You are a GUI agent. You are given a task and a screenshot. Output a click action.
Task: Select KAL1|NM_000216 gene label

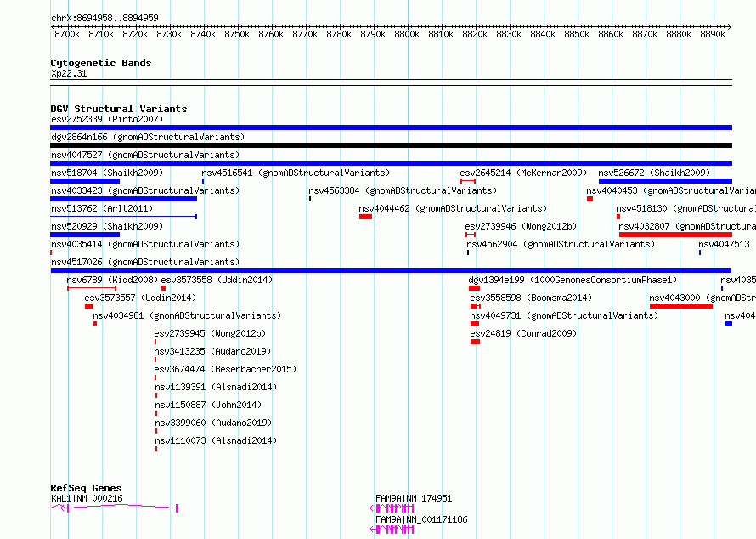87,498
